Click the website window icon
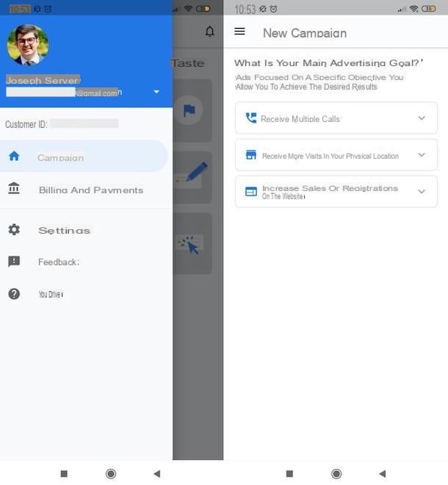448x485 pixels. click(x=250, y=192)
